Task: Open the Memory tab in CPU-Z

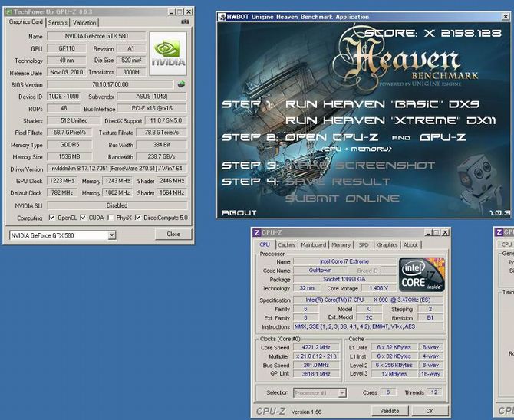Action: pos(341,244)
